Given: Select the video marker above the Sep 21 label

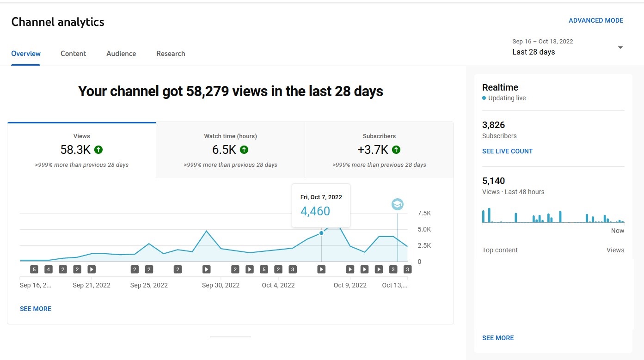Looking at the screenshot, I should [92, 269].
